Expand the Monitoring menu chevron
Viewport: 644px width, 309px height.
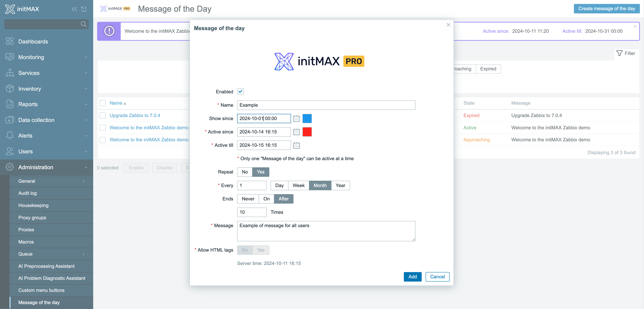pyautogui.click(x=86, y=57)
